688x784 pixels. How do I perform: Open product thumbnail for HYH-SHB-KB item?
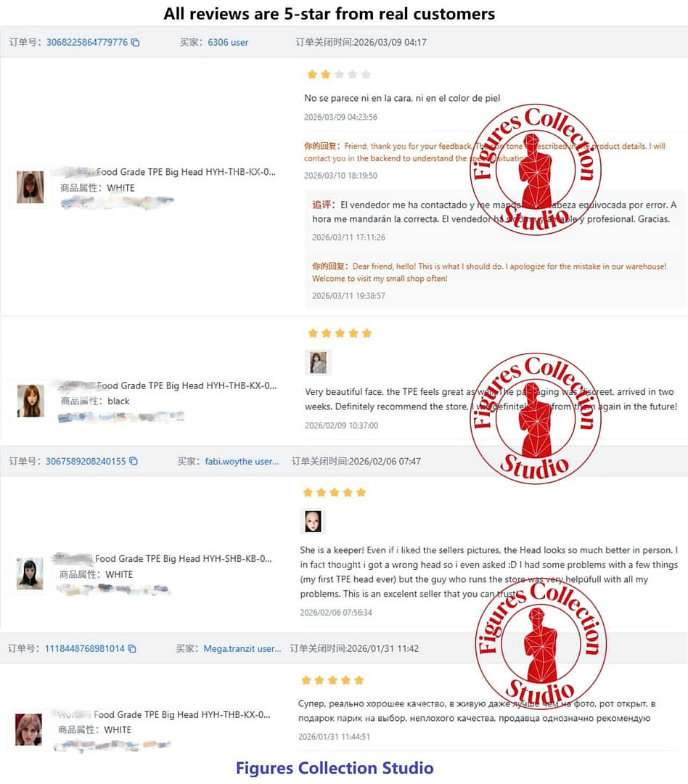30,573
